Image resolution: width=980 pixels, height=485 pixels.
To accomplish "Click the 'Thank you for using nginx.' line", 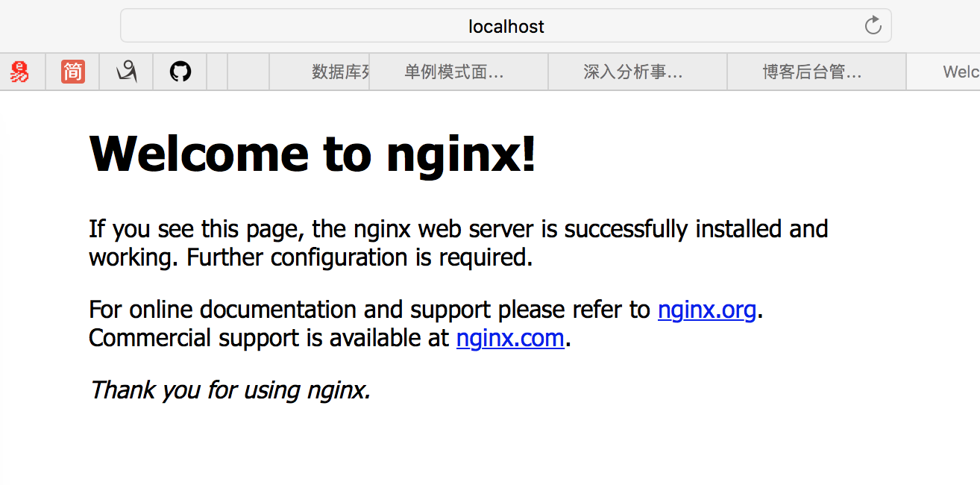I will [x=230, y=389].
